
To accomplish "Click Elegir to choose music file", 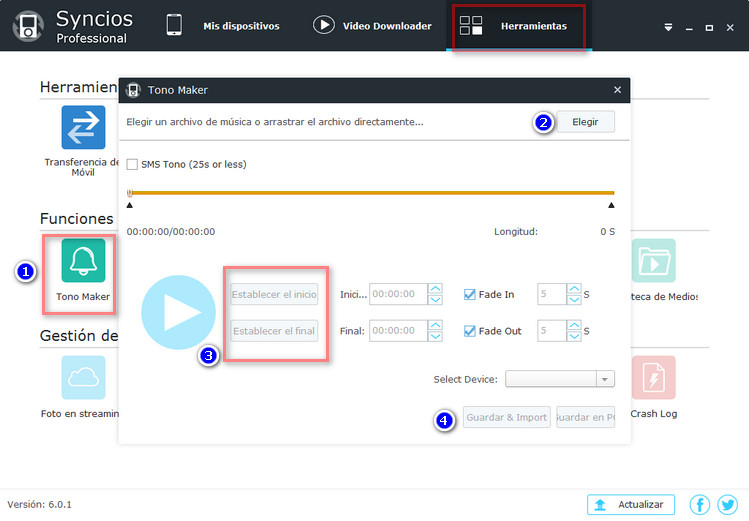I will point(585,122).
